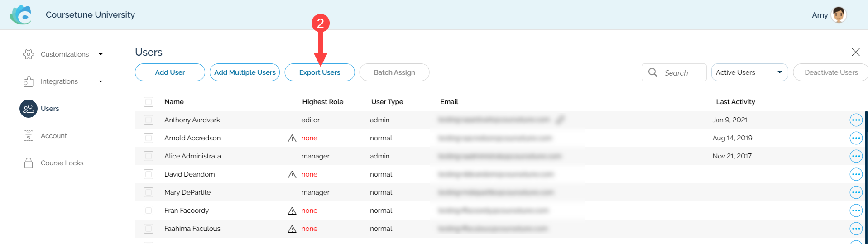Click the Integrations puzzle icon

click(x=29, y=81)
